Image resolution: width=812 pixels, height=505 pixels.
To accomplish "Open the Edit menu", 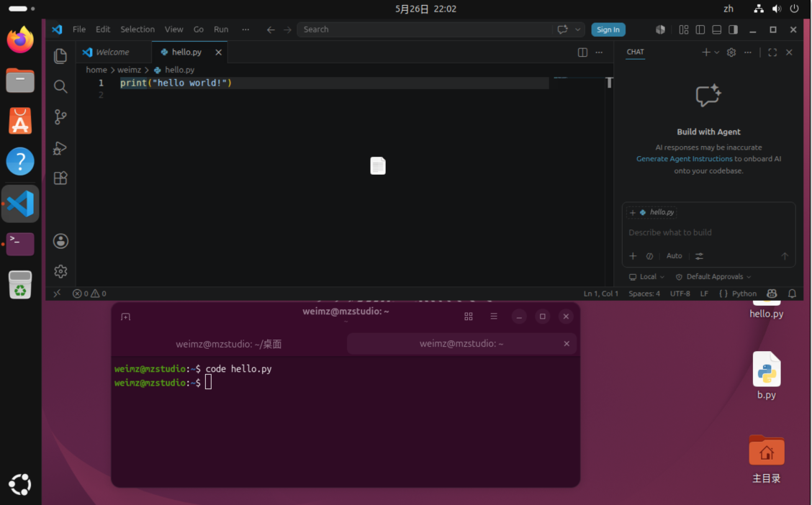I will point(102,29).
